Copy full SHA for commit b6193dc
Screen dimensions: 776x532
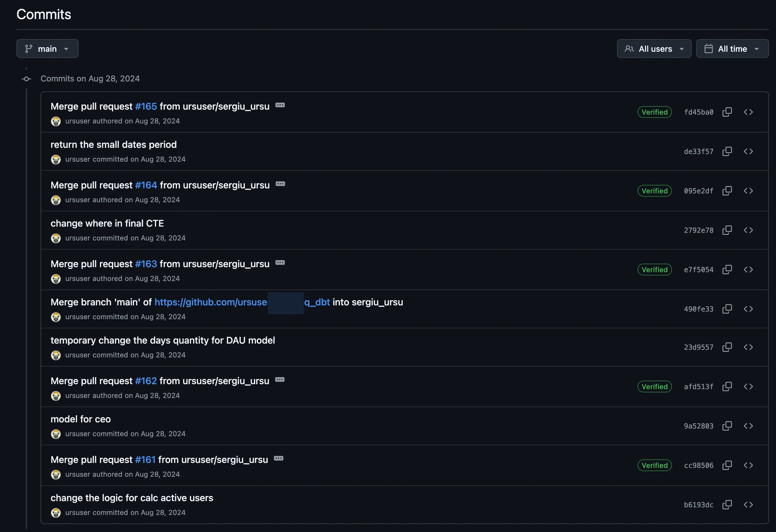click(x=727, y=505)
